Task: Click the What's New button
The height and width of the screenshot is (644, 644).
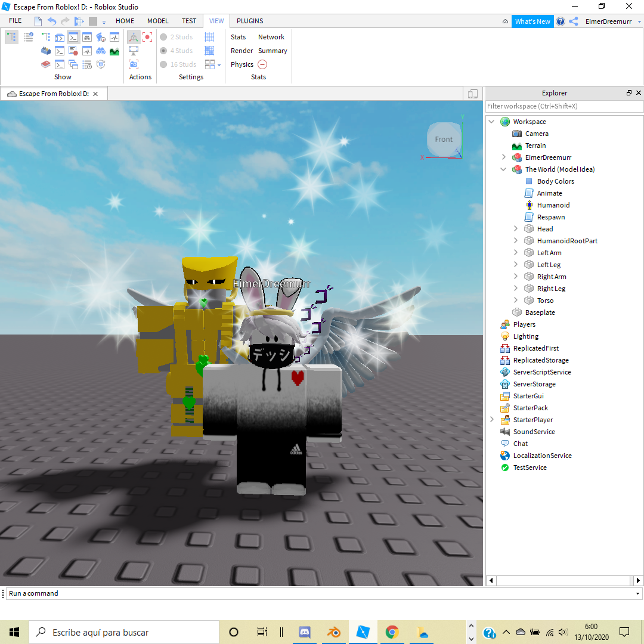Action: (532, 21)
